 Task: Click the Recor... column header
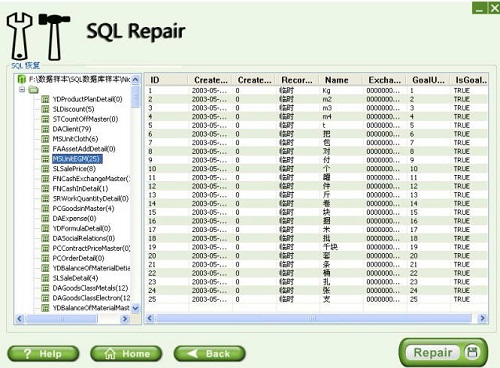(x=297, y=80)
